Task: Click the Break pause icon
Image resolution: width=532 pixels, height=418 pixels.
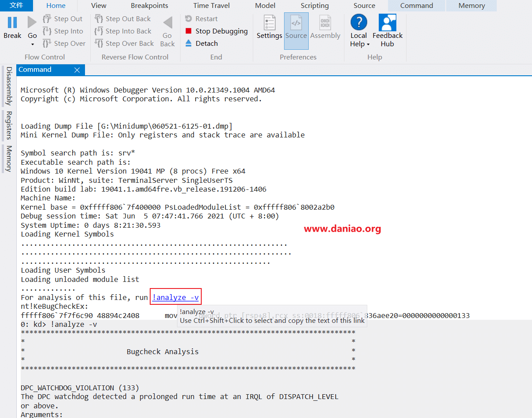Action: 12,22
